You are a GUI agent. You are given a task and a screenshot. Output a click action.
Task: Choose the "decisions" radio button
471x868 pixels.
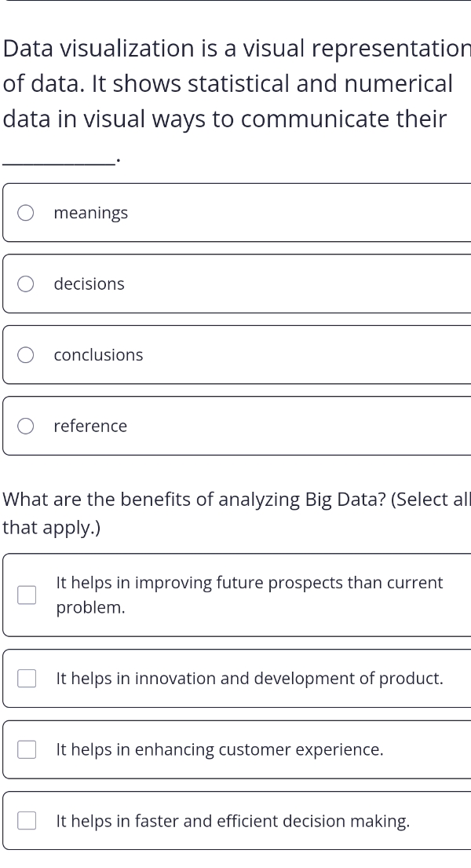[x=26, y=284]
